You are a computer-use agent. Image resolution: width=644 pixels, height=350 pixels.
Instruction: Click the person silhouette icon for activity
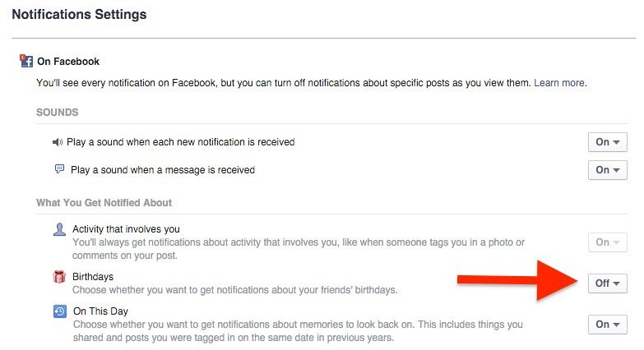click(59, 230)
